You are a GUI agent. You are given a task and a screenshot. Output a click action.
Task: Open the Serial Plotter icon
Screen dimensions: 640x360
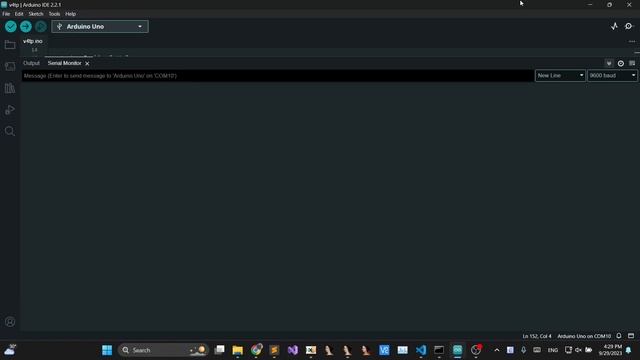(614, 27)
